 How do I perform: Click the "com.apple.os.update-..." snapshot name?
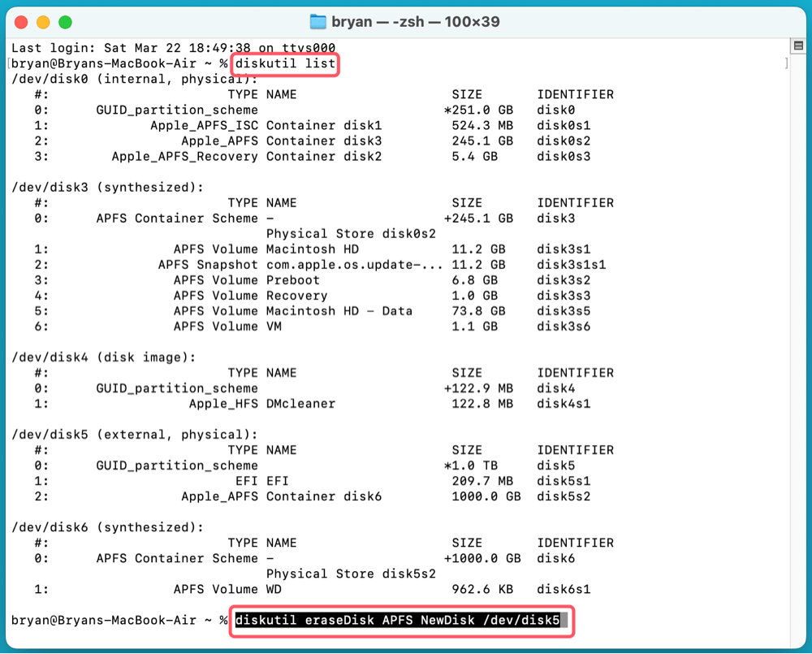point(354,265)
